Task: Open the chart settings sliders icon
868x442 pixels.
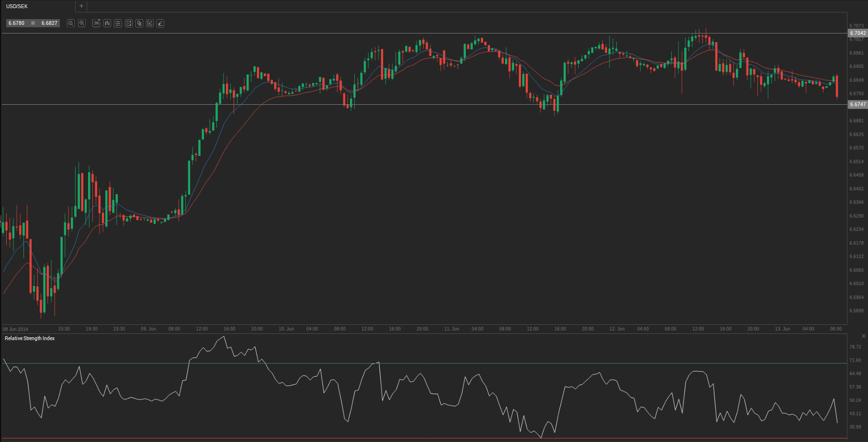Action: tap(118, 23)
